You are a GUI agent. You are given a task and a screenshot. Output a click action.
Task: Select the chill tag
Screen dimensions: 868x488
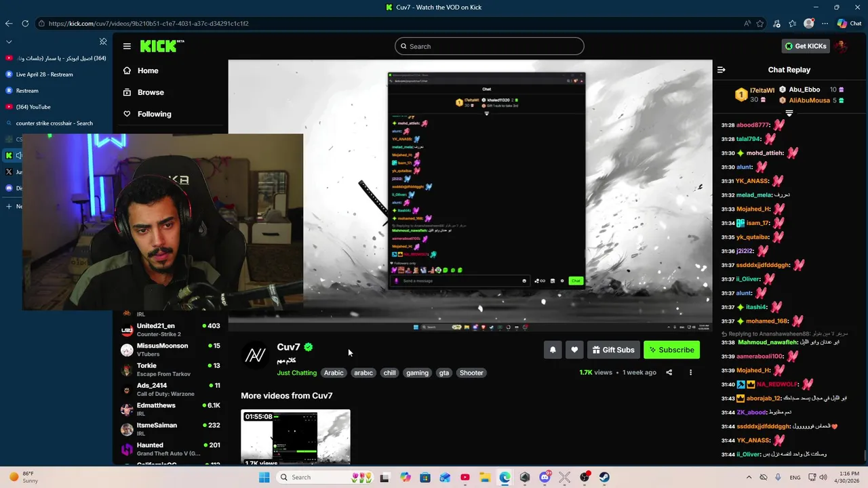tap(389, 373)
